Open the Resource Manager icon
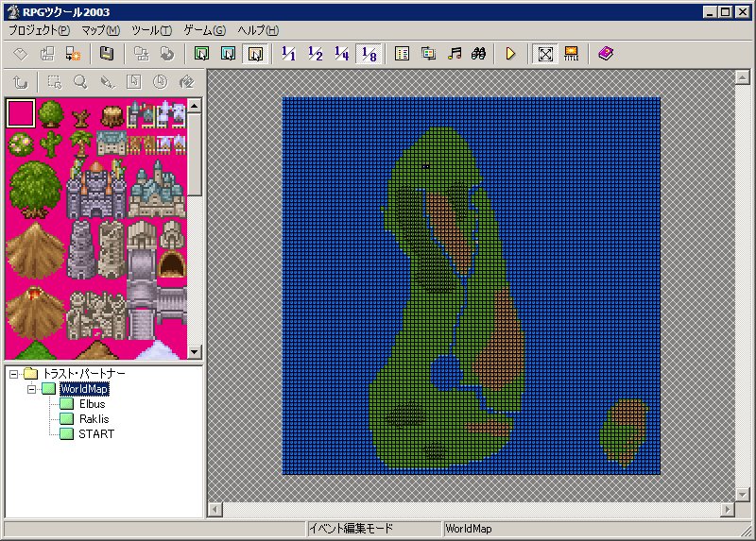 (428, 54)
